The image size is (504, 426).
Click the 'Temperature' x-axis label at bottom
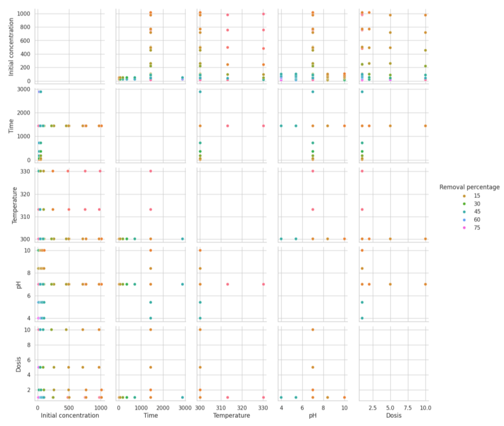(232, 415)
